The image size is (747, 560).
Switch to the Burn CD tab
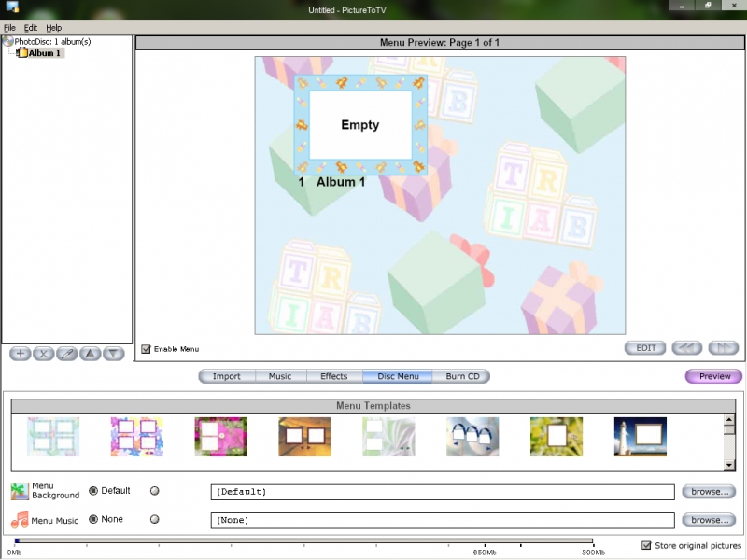coord(462,376)
